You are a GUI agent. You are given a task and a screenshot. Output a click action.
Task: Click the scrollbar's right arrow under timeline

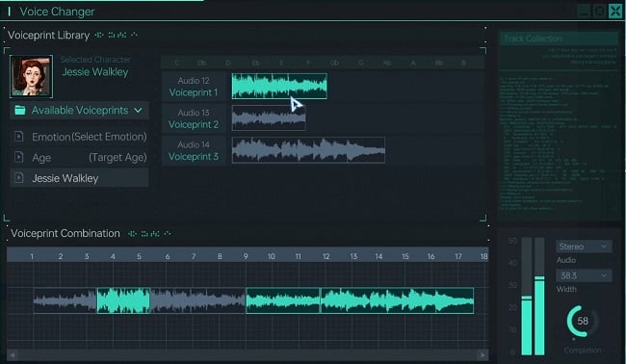(483, 354)
